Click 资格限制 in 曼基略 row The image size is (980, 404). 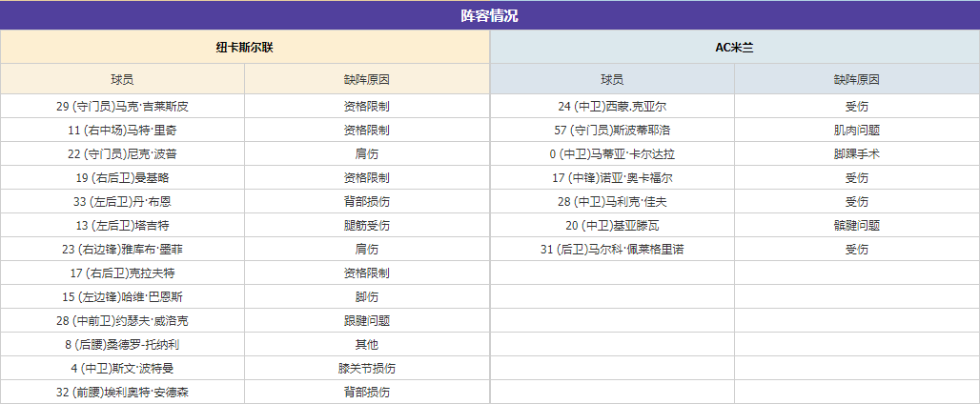pos(367,178)
